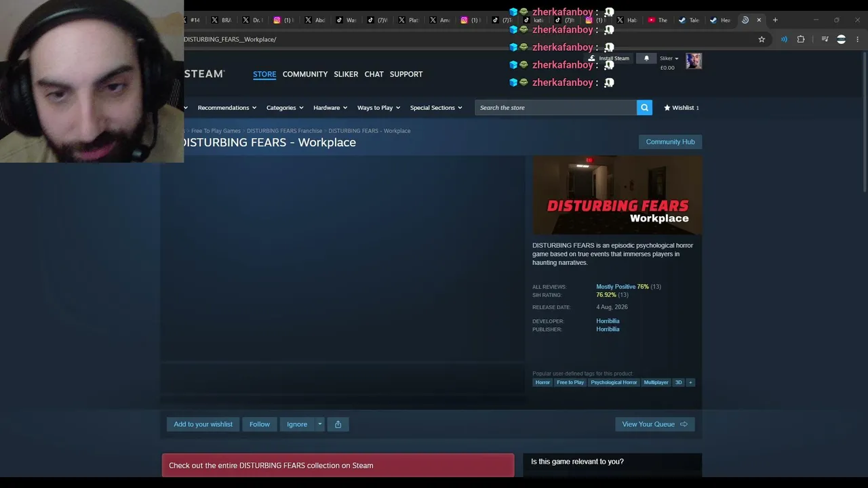868x488 pixels.
Task: Expand the Categories menu
Action: click(x=285, y=108)
